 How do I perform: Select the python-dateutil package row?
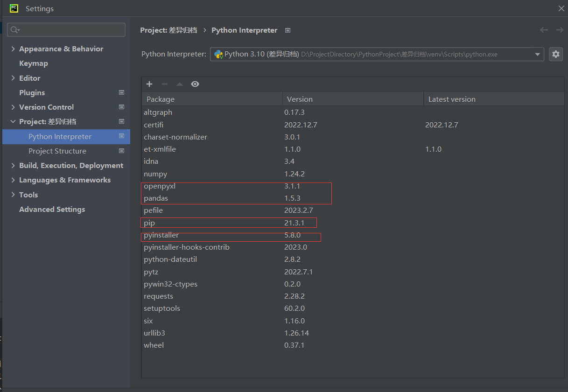(353, 259)
